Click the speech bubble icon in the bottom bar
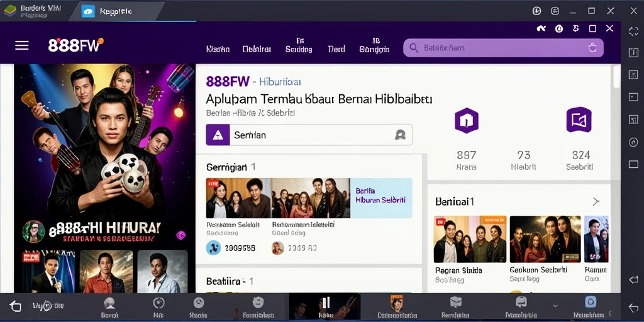The height and width of the screenshot is (322, 644). pos(521,303)
